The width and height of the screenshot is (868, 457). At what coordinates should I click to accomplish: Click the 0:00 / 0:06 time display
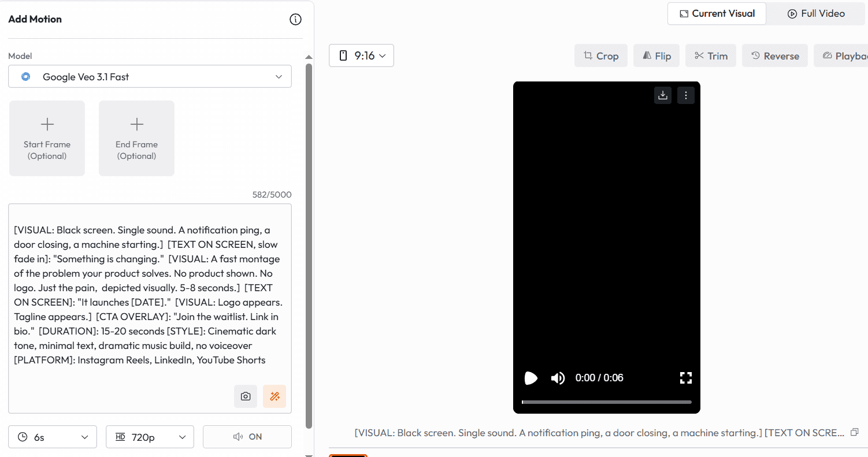point(599,378)
